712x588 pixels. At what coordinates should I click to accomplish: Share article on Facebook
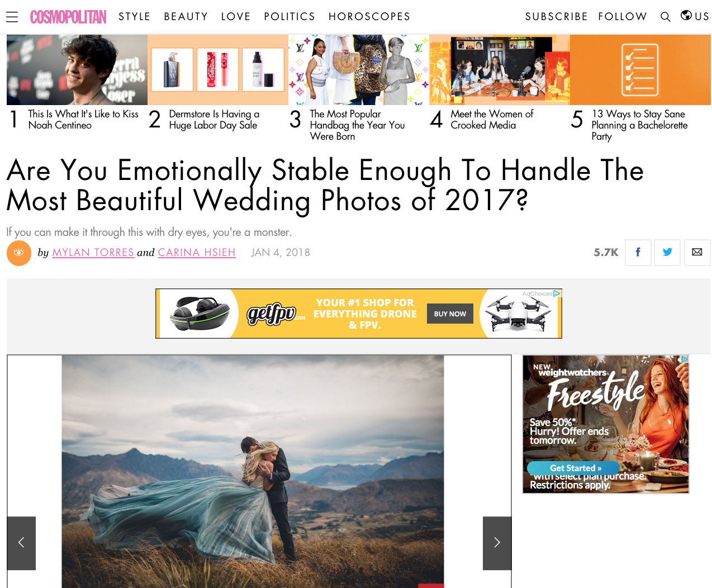click(638, 252)
